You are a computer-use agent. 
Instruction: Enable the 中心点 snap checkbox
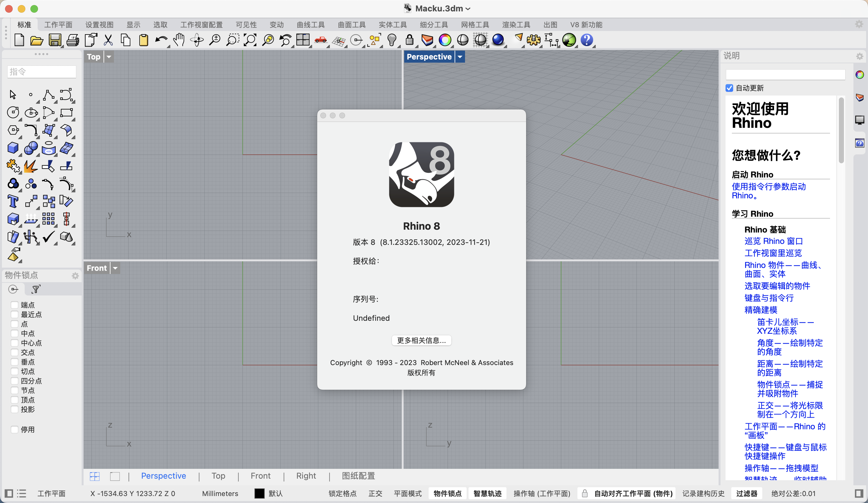tap(15, 343)
